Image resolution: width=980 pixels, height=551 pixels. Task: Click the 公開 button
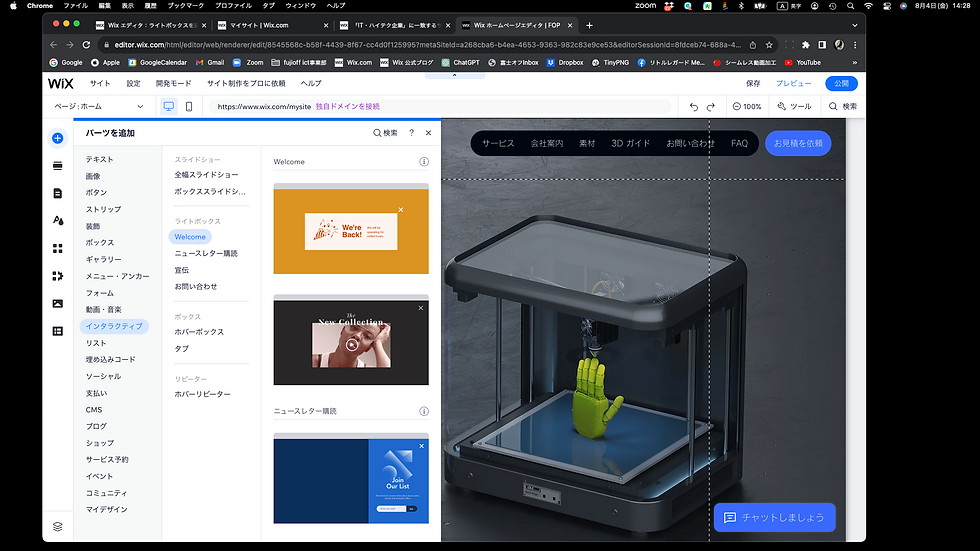click(x=841, y=84)
